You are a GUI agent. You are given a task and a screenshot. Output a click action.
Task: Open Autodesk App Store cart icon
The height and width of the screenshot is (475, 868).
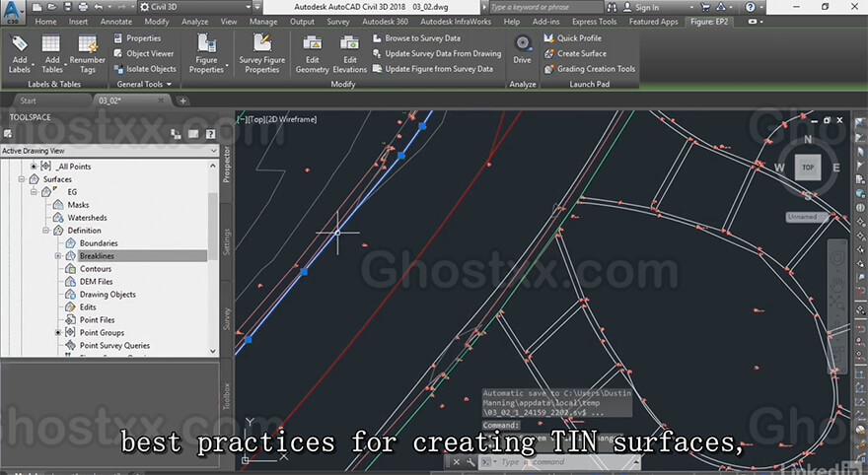(705, 7)
